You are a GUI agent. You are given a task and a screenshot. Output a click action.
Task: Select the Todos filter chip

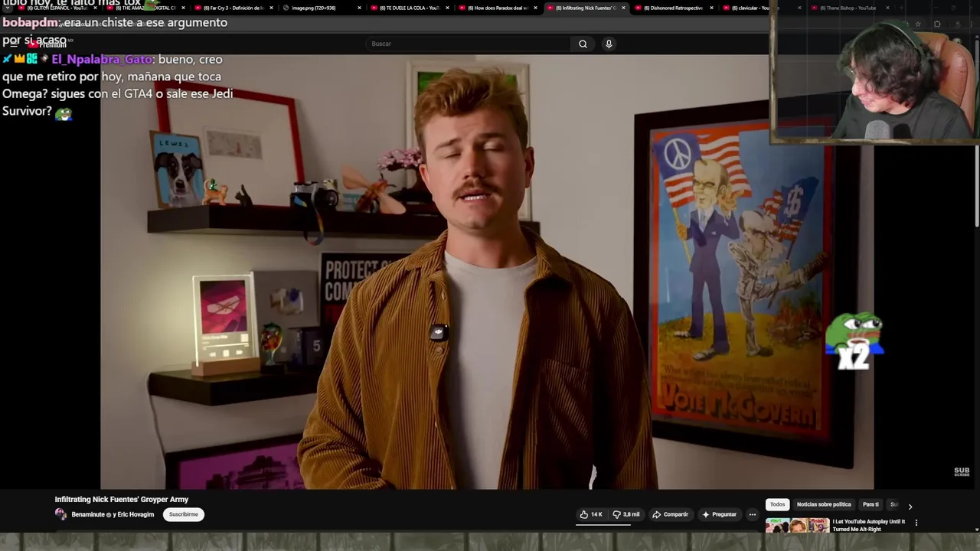click(x=777, y=504)
